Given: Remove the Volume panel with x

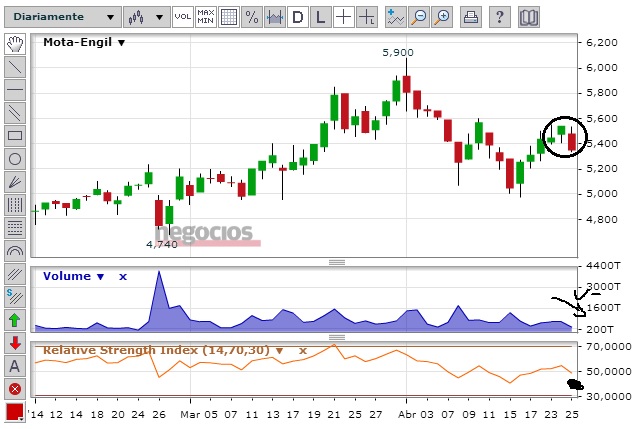Looking at the screenshot, I should coord(123,277).
